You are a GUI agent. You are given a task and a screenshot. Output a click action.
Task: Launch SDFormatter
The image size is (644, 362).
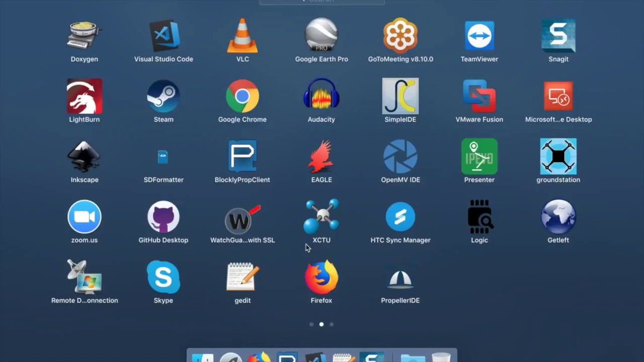(x=164, y=157)
